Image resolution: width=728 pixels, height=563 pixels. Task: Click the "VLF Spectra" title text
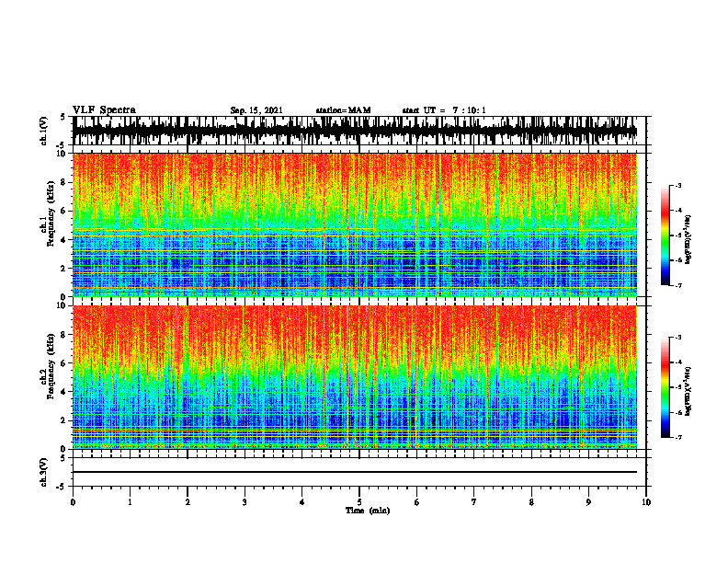pos(104,110)
